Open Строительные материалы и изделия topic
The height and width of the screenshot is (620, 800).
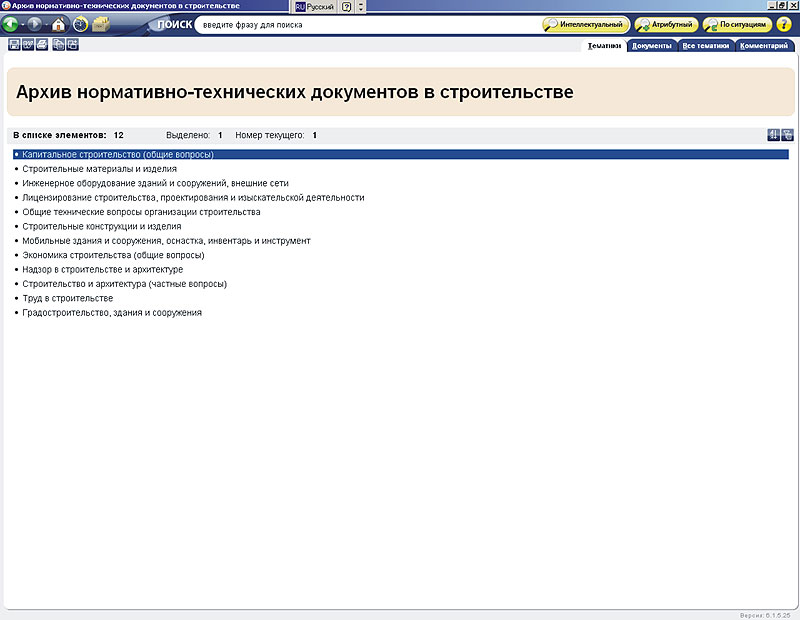pos(99,169)
